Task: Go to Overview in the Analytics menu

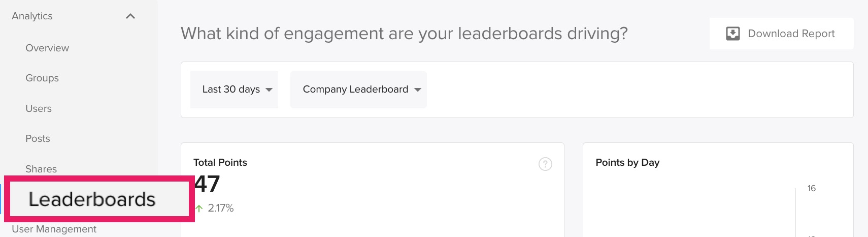Action: coord(47,48)
